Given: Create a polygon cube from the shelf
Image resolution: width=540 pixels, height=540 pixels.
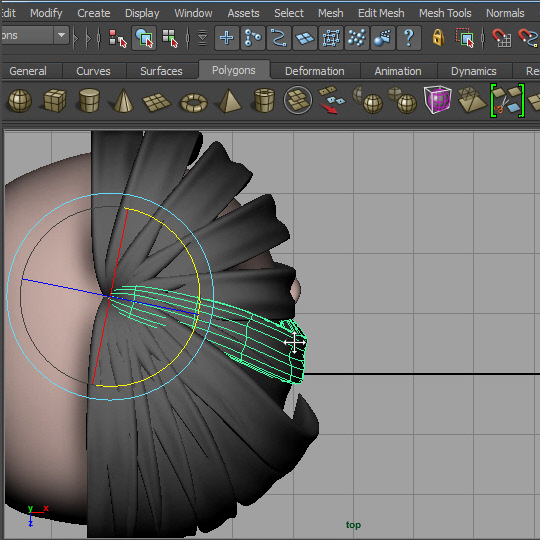Looking at the screenshot, I should [54, 101].
